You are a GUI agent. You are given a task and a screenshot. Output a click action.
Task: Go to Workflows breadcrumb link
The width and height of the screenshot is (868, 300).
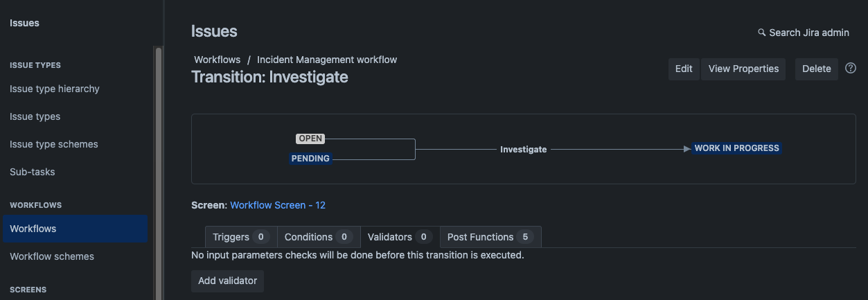217,60
